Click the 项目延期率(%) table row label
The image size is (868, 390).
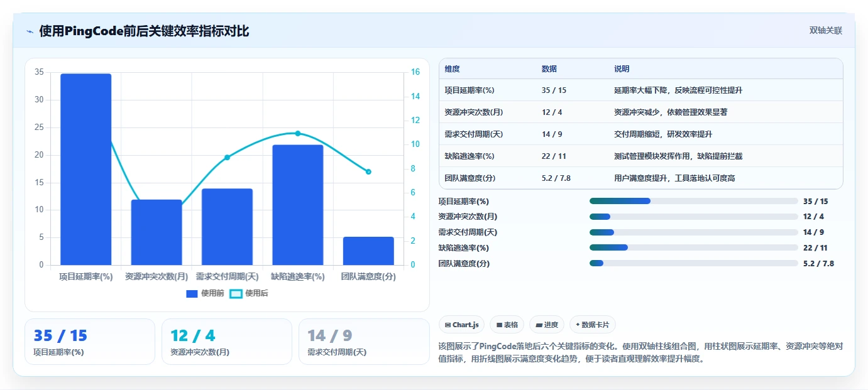[x=470, y=90]
